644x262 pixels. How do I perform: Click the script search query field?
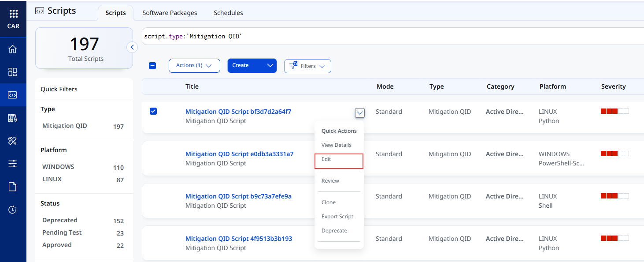point(393,36)
